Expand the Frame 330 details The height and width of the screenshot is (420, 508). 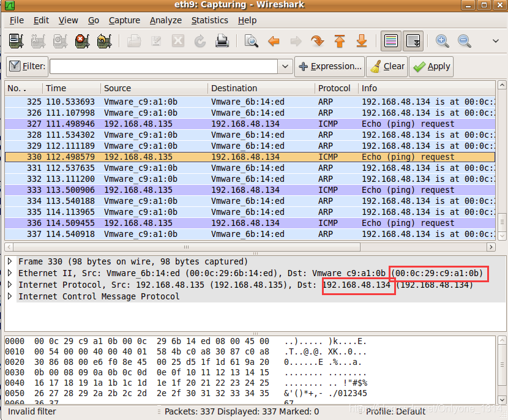(10, 261)
